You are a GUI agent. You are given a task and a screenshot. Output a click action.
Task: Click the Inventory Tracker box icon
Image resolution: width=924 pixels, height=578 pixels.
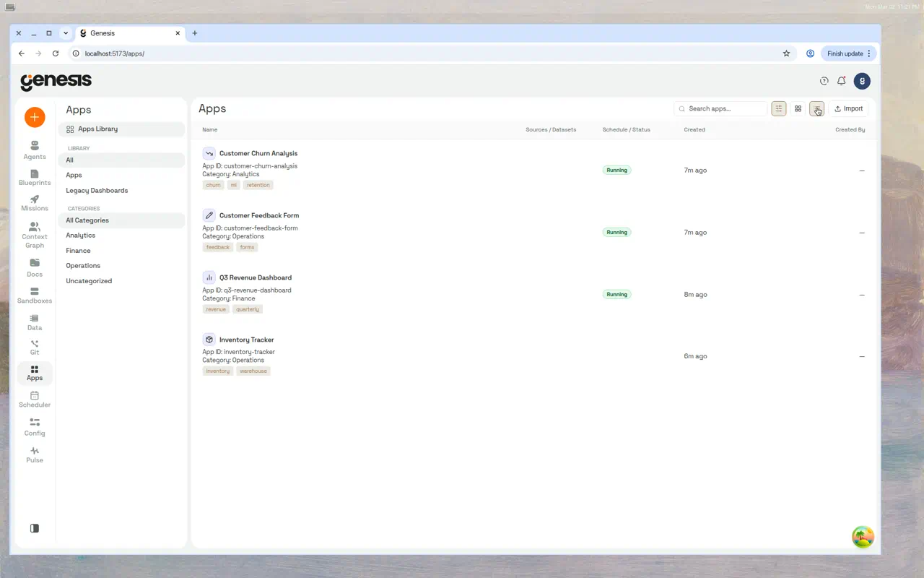pos(209,340)
